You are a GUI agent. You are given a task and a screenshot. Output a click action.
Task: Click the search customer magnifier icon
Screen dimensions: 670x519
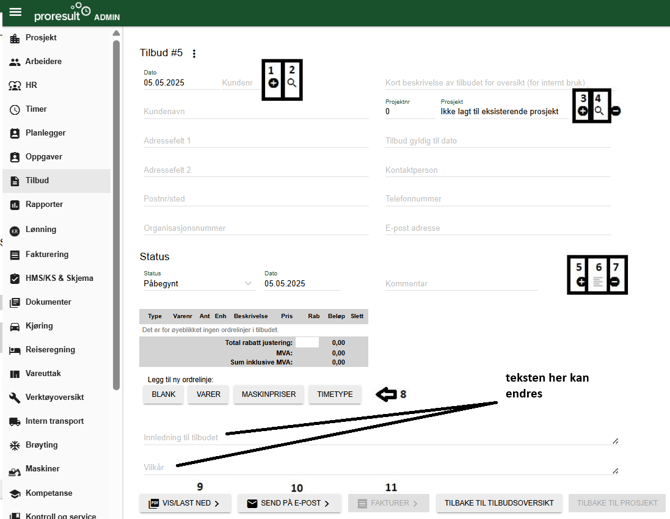pos(292,84)
